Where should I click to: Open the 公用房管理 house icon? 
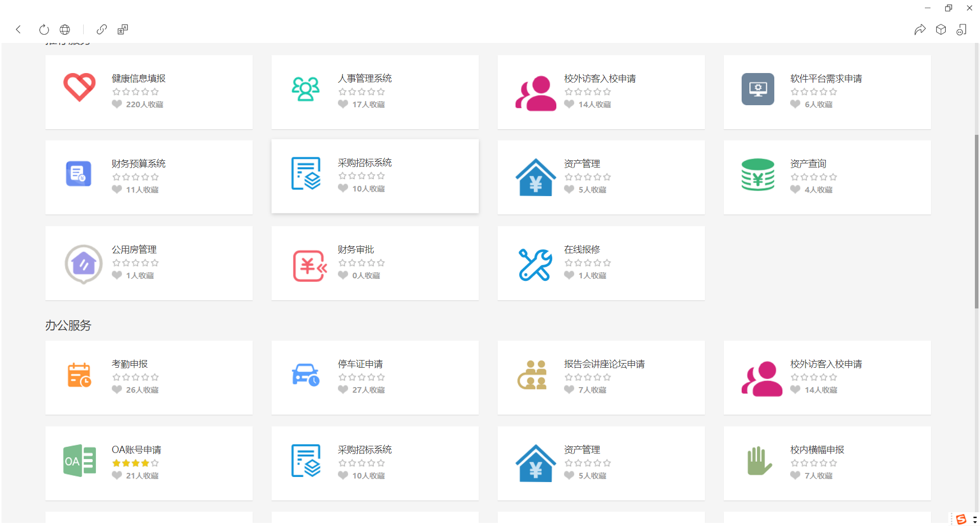pyautogui.click(x=84, y=264)
